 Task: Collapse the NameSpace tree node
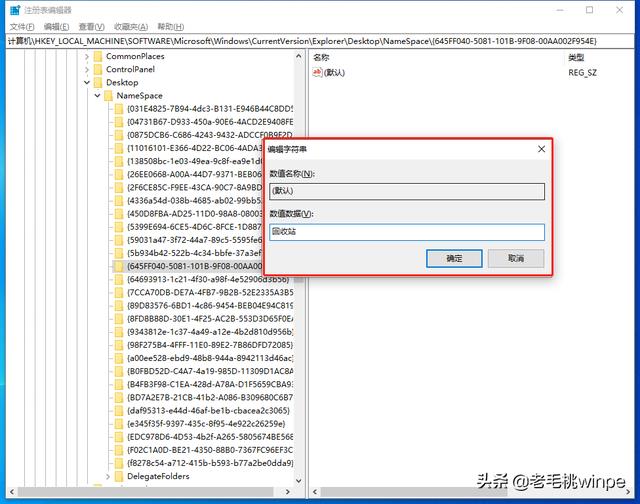coord(97,95)
